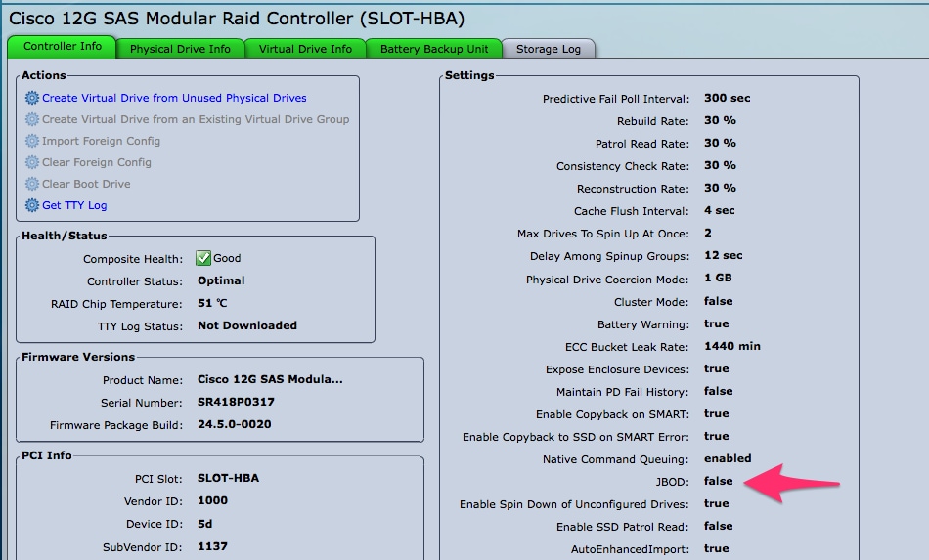This screenshot has height=560, width=929.
Task: Select Firmware Package Build 24.5.0-0020
Action: 234,424
